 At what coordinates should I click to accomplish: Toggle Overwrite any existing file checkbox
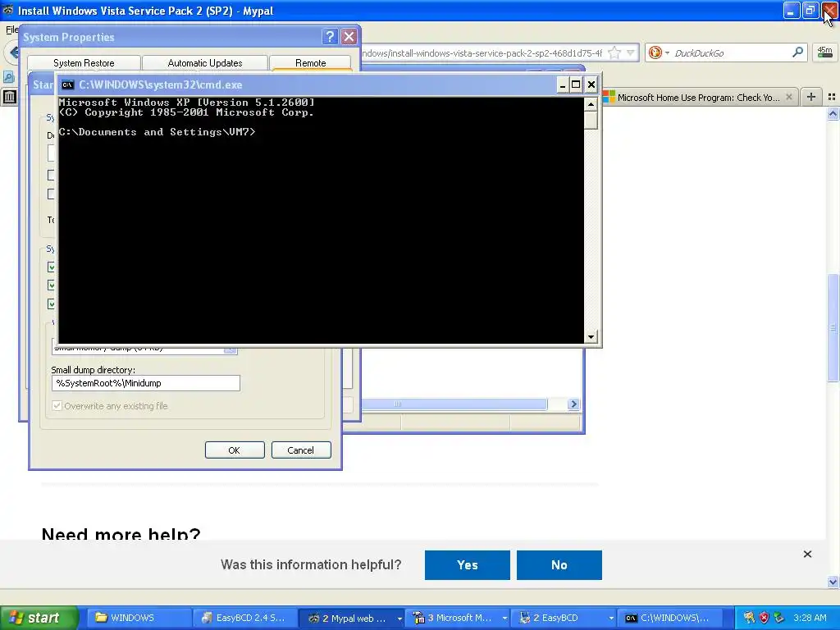click(x=57, y=405)
